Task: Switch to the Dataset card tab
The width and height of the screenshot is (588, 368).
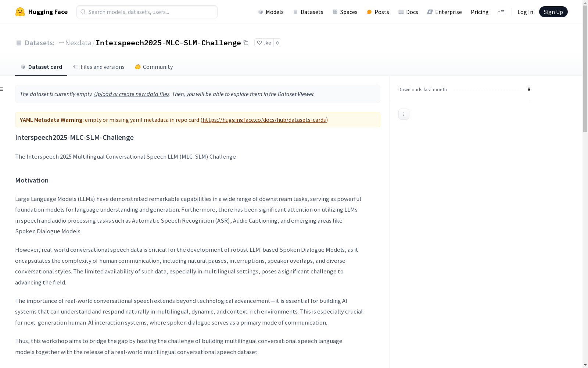Action: [x=41, y=67]
